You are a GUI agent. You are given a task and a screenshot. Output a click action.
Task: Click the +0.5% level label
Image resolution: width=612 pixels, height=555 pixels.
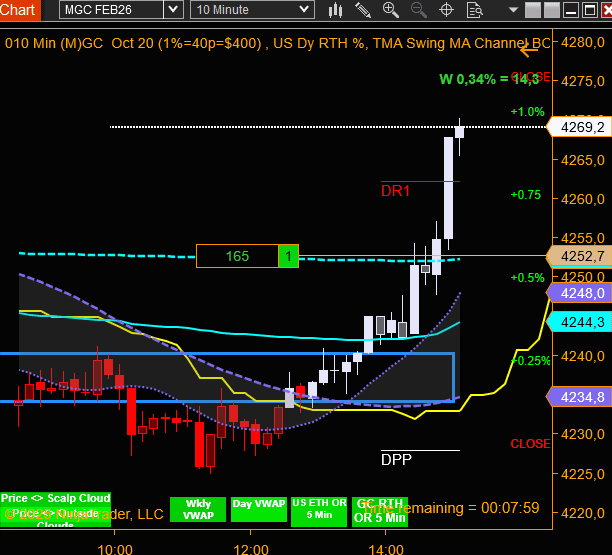click(527, 278)
